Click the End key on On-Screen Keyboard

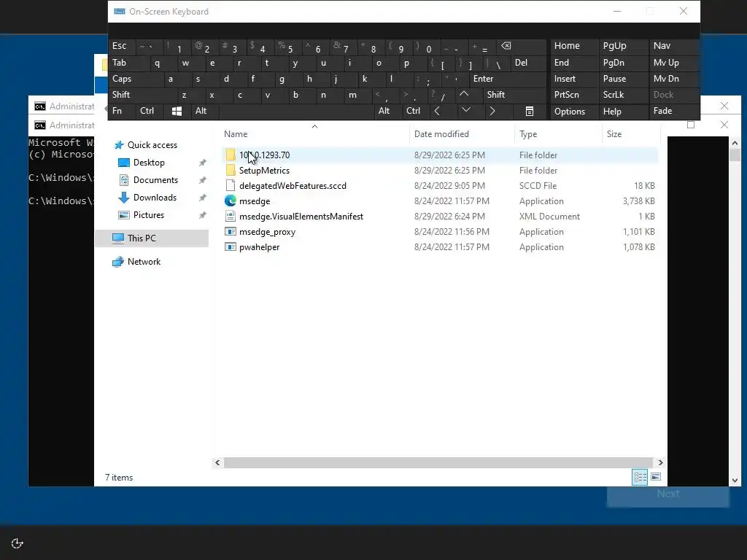pos(574,63)
